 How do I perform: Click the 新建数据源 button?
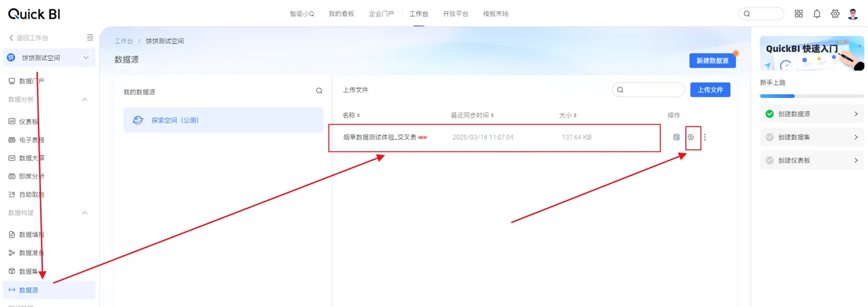coord(712,60)
